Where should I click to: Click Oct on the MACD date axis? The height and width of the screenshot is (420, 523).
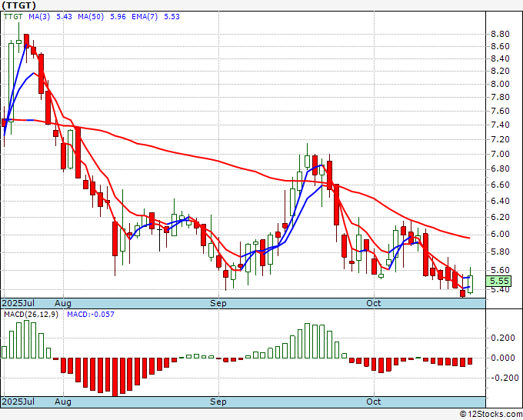point(373,402)
